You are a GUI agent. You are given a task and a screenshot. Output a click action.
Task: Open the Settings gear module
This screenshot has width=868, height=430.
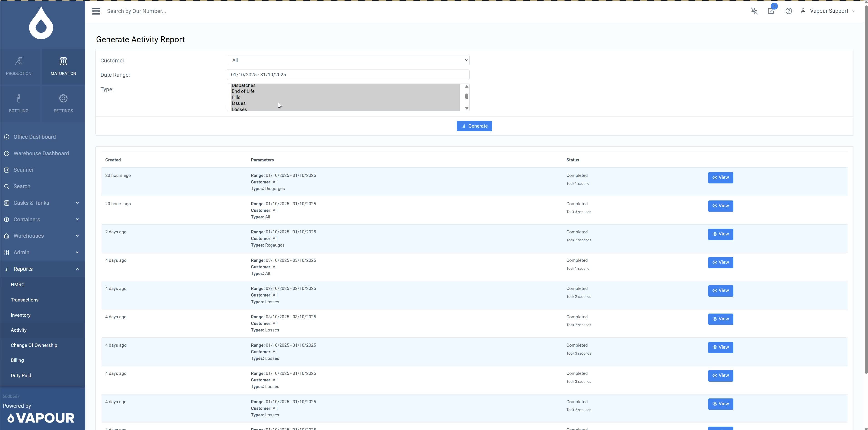(63, 104)
